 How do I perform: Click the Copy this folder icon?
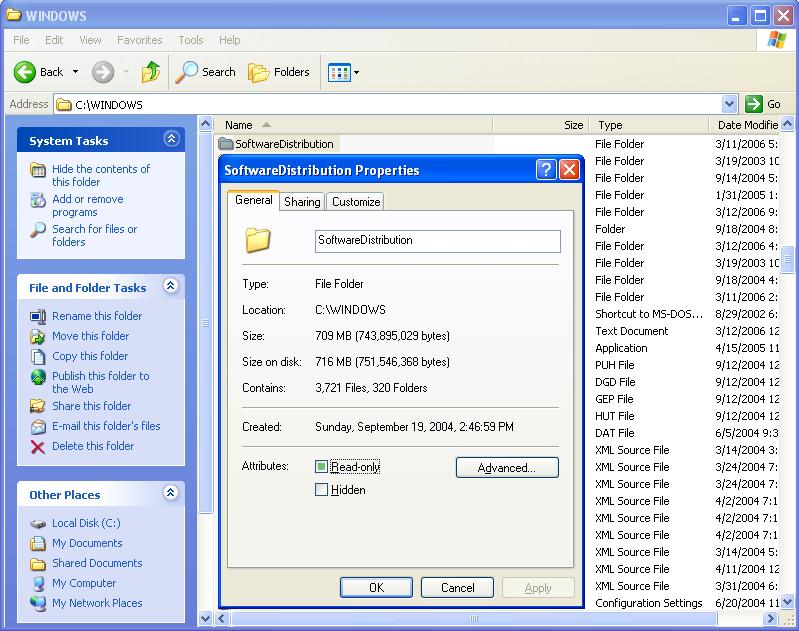click(x=38, y=356)
